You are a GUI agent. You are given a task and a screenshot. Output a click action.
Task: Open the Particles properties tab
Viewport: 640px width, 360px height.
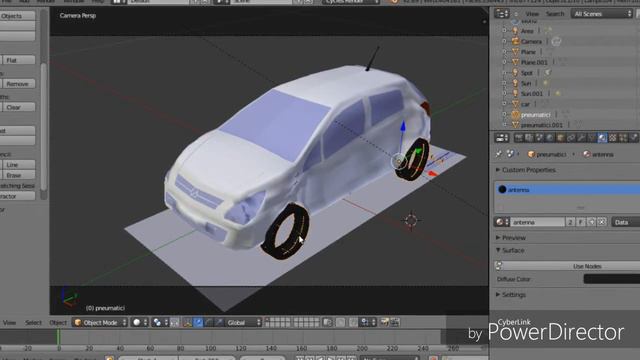(x=623, y=138)
